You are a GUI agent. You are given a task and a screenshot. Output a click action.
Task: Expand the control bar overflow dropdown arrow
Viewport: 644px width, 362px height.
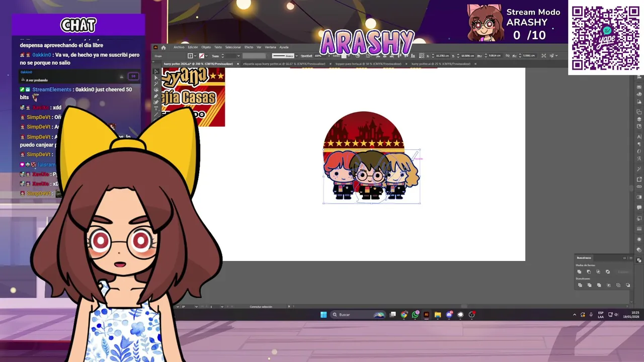(x=557, y=55)
